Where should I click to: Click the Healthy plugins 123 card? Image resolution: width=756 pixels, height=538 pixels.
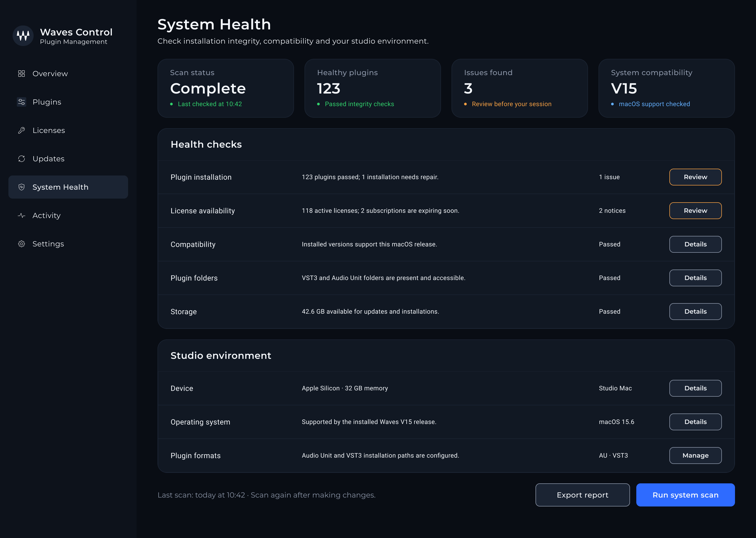click(x=373, y=89)
